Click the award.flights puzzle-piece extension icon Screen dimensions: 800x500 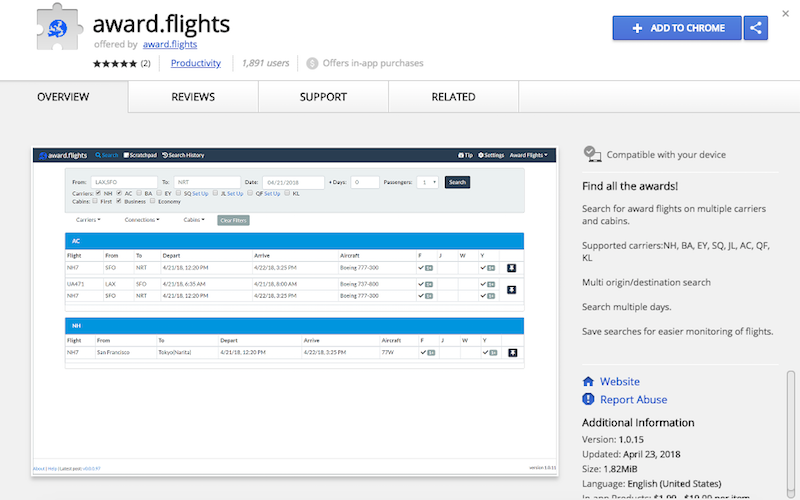pos(59,27)
